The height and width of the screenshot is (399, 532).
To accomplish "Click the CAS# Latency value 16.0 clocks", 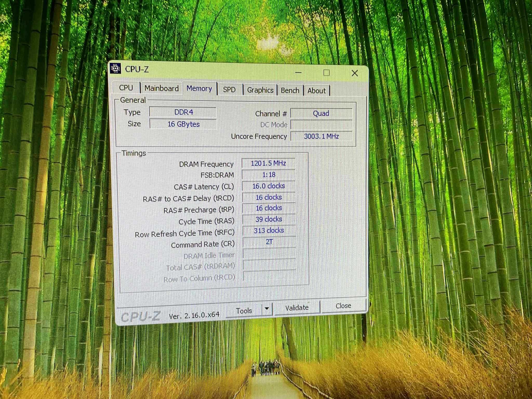I will click(x=269, y=186).
